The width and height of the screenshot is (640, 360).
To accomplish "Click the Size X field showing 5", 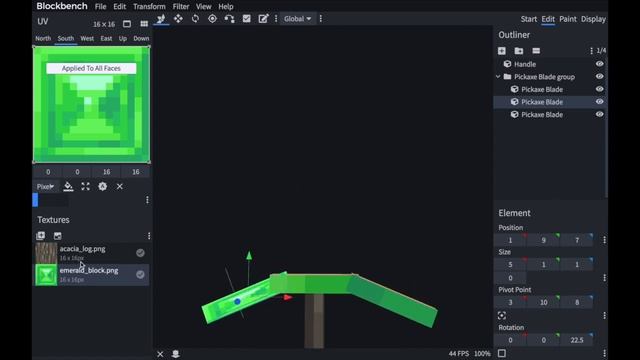I will (510, 265).
